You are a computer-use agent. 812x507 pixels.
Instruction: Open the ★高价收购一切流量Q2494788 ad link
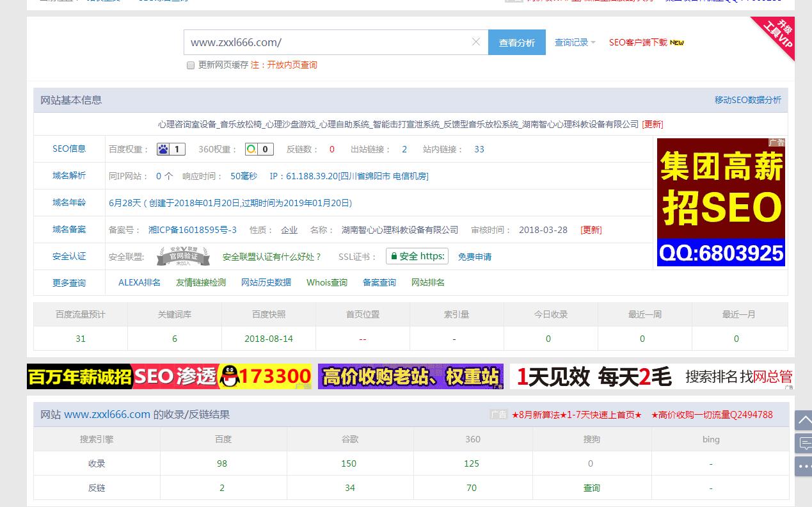point(712,415)
